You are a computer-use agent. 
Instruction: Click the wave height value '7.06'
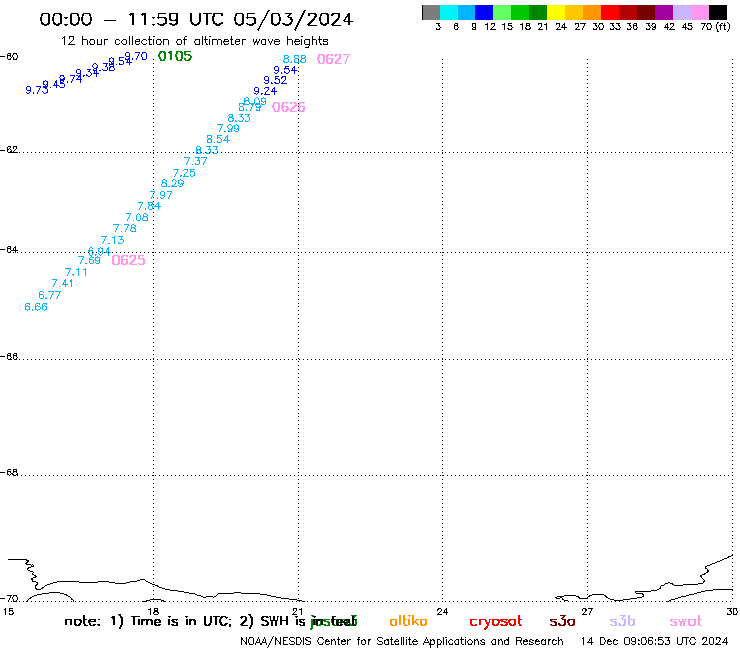pos(137,218)
